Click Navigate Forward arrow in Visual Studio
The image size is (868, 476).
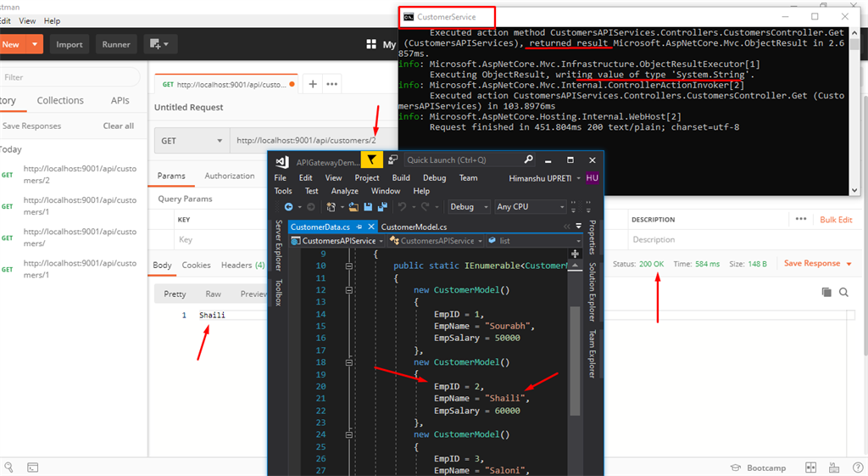[311, 207]
